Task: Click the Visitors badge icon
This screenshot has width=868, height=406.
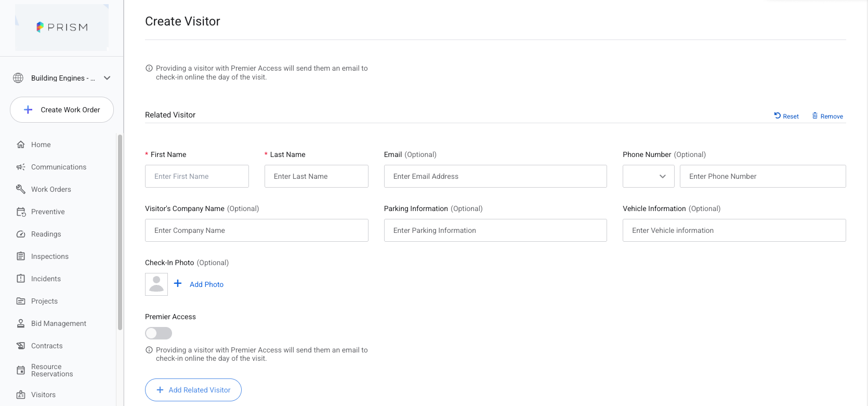Action: [x=21, y=395]
